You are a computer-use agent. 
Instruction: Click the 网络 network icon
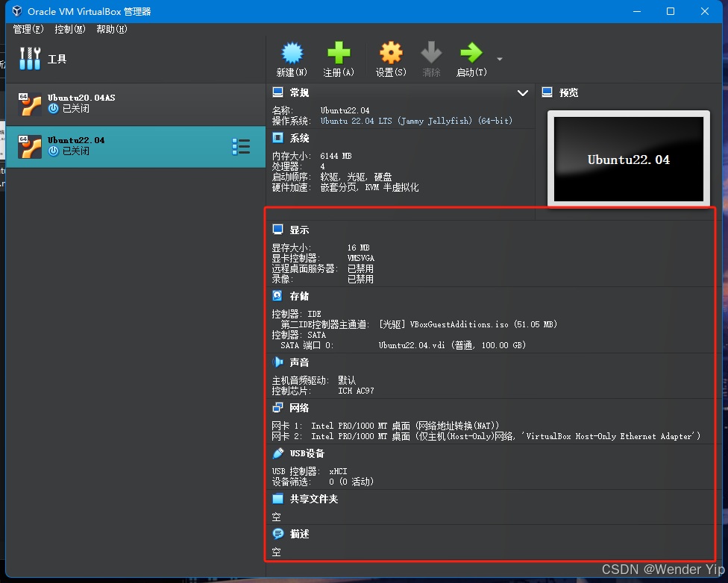(x=277, y=408)
